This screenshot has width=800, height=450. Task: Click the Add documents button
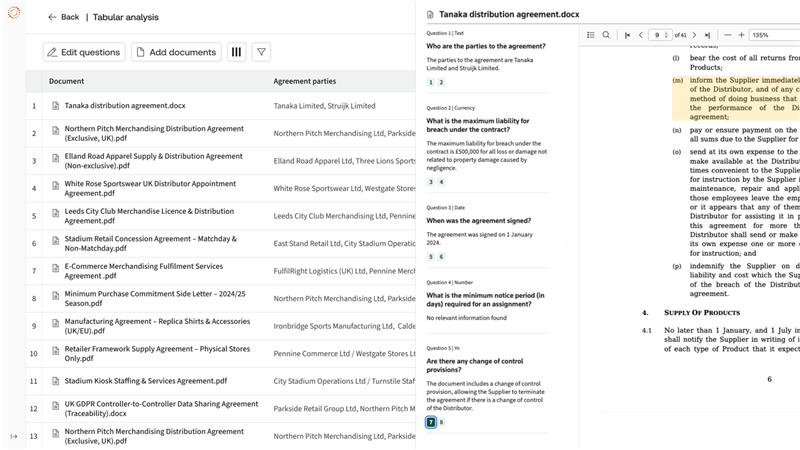click(x=176, y=52)
